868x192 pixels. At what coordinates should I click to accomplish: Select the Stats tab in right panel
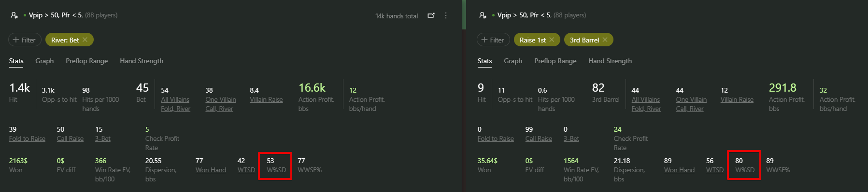484,61
